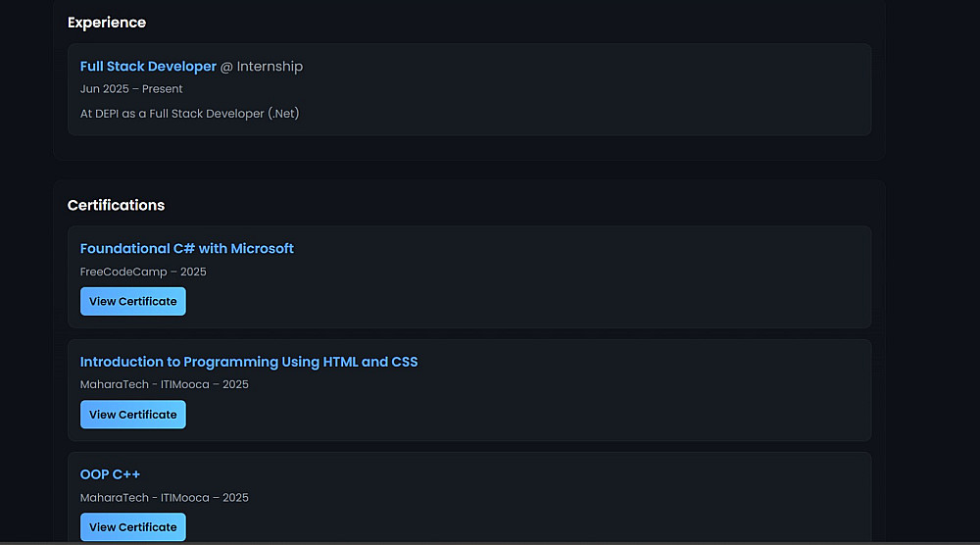Select the Certifications section heading
The height and width of the screenshot is (545, 980).
pyautogui.click(x=116, y=205)
